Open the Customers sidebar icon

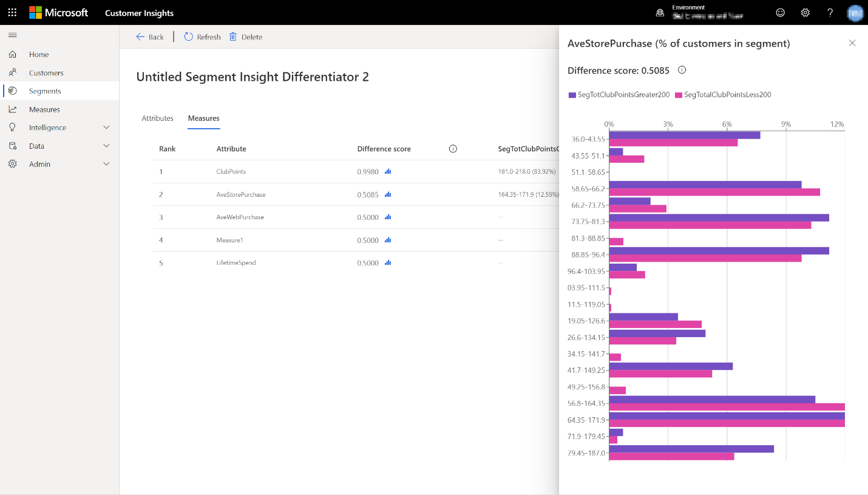tap(12, 72)
